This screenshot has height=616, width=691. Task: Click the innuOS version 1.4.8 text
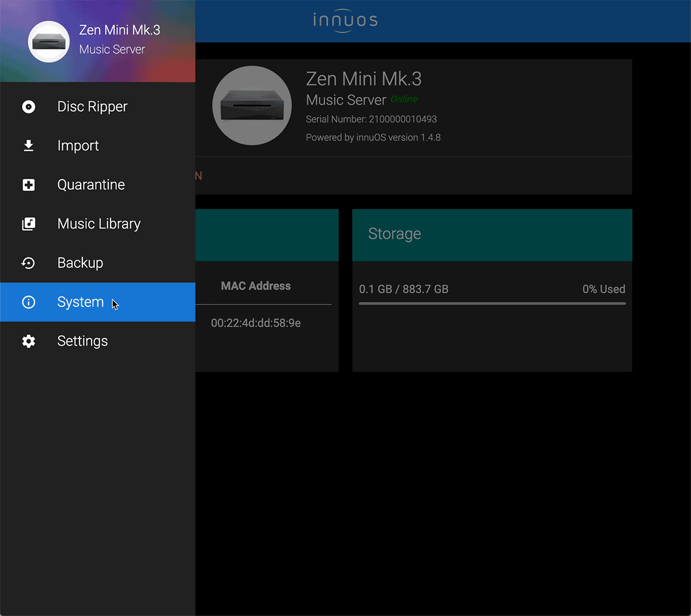coord(373,138)
